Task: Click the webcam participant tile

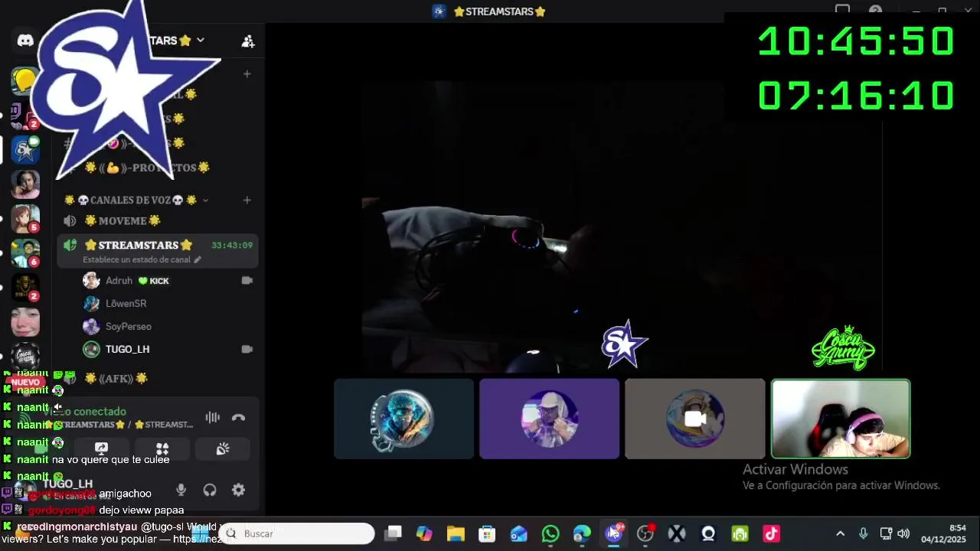Action: [841, 419]
